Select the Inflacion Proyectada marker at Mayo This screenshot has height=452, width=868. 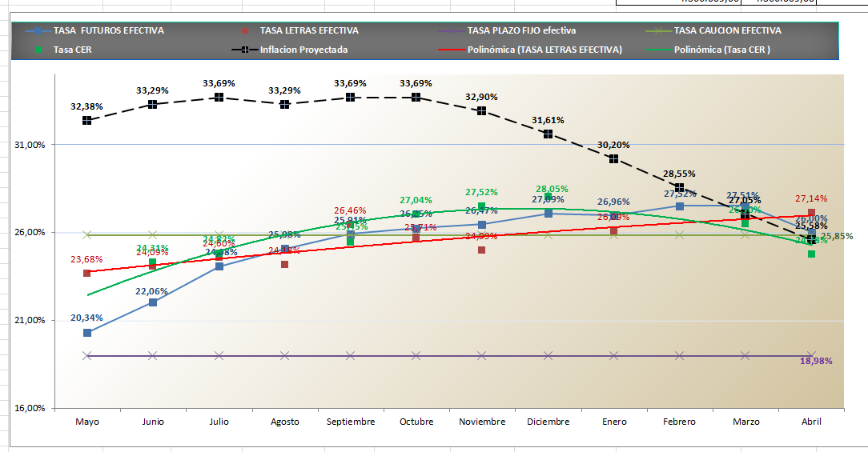click(87, 120)
